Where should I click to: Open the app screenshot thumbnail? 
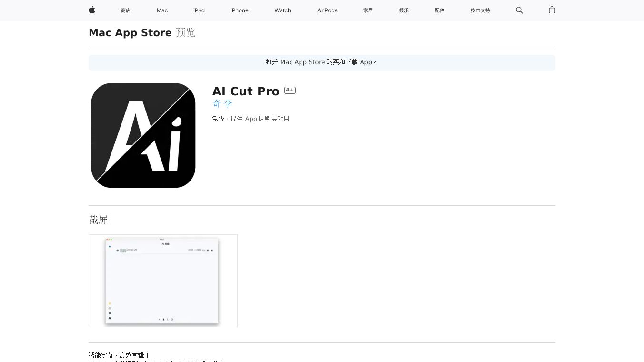(163, 281)
